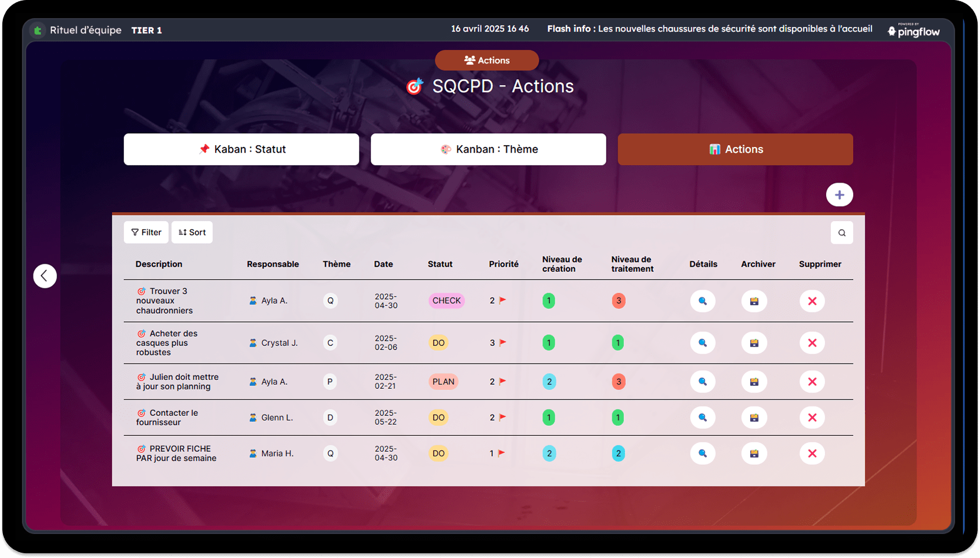Show details for Contacter le fournisseur

coord(702,418)
